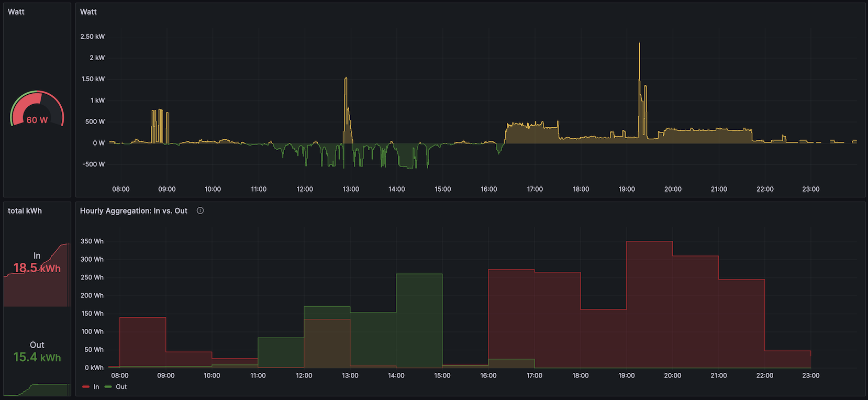868x400 pixels.
Task: Click 13:00 on the Watt chart time axis
Action: pyautogui.click(x=351, y=189)
